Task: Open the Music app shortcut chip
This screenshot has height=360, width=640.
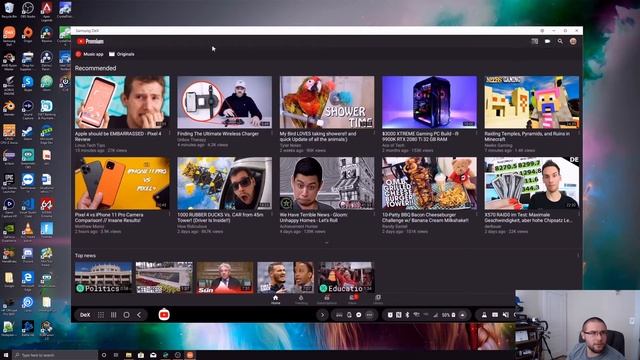Action: click(x=89, y=54)
